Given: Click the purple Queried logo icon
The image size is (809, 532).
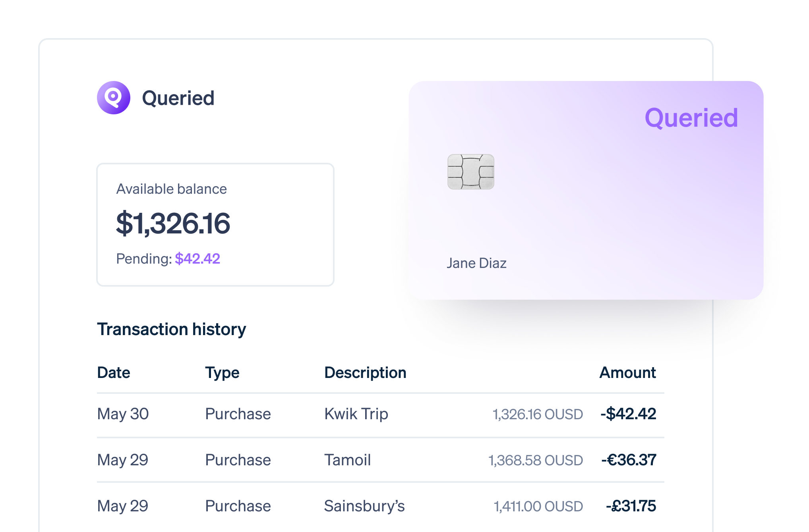Looking at the screenshot, I should pos(114,98).
